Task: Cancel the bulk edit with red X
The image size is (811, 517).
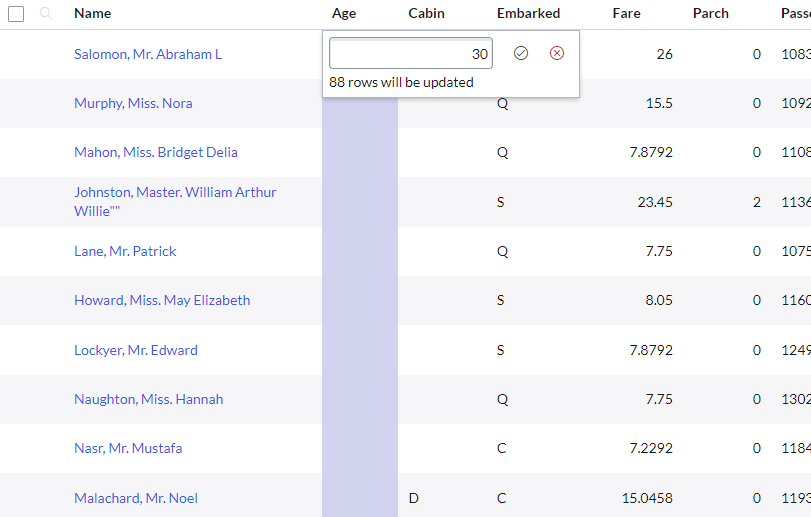Action: 557,53
